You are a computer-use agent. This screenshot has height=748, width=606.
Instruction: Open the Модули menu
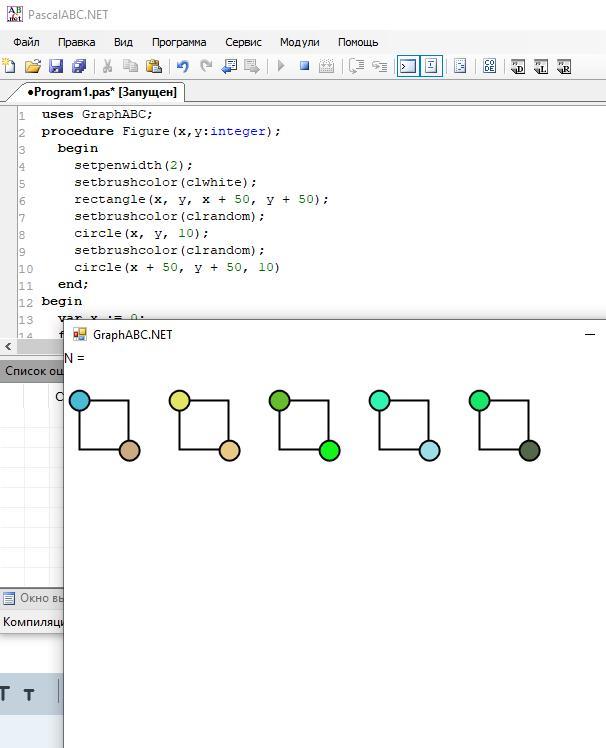[x=300, y=42]
